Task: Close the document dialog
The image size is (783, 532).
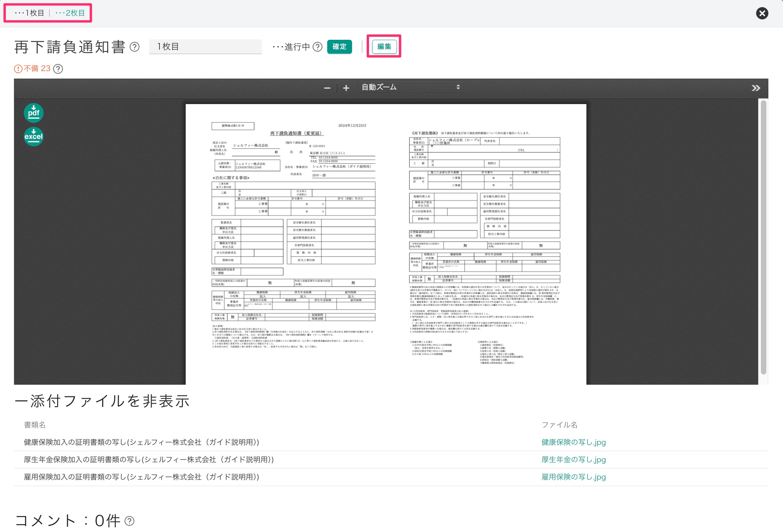Action: click(x=762, y=13)
